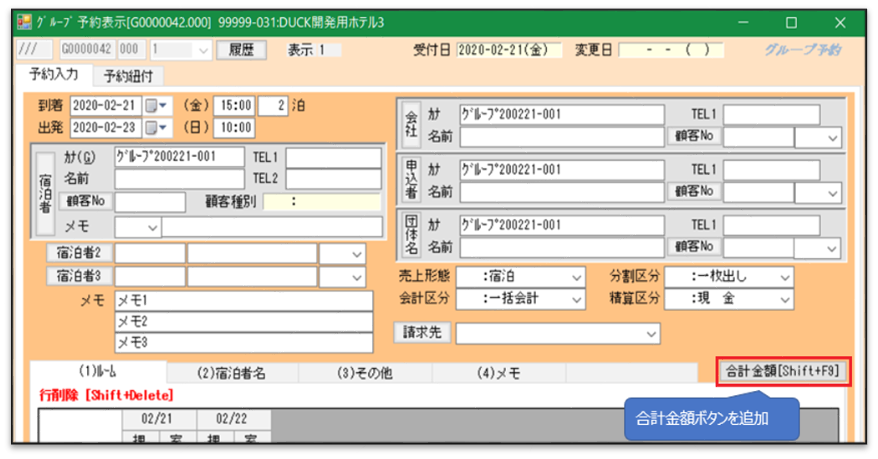Click the guest カナ(G) field
The height and width of the screenshot is (459, 878).
[x=179, y=157]
